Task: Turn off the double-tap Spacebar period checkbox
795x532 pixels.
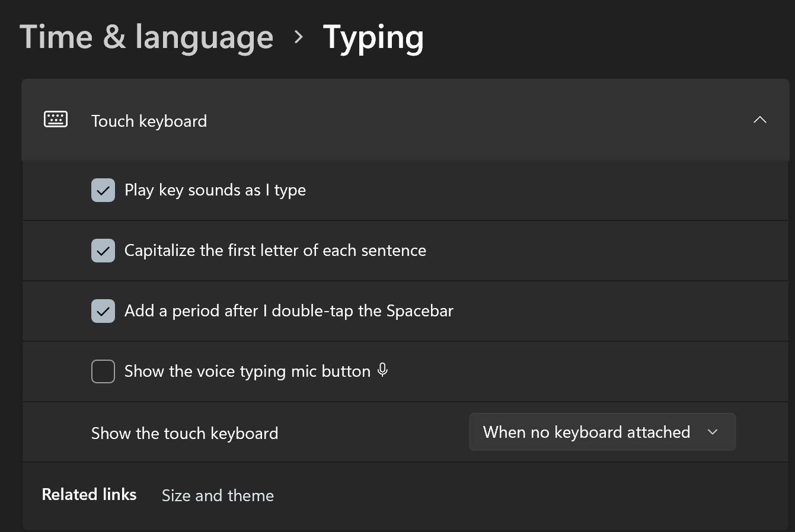Action: 103,312
